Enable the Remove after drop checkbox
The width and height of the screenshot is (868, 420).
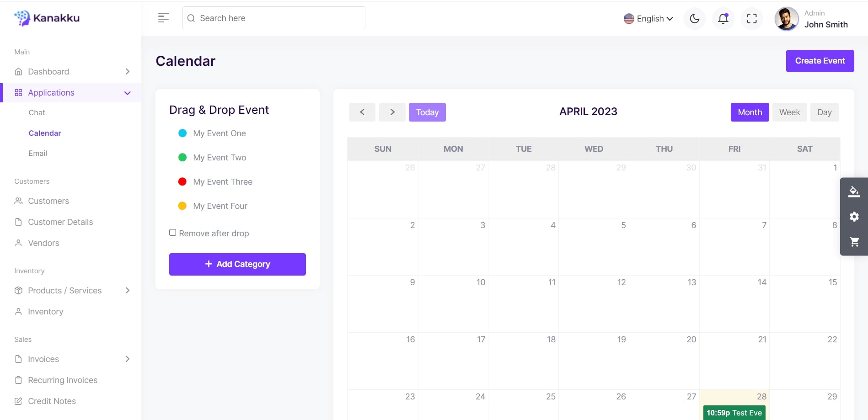pyautogui.click(x=173, y=233)
